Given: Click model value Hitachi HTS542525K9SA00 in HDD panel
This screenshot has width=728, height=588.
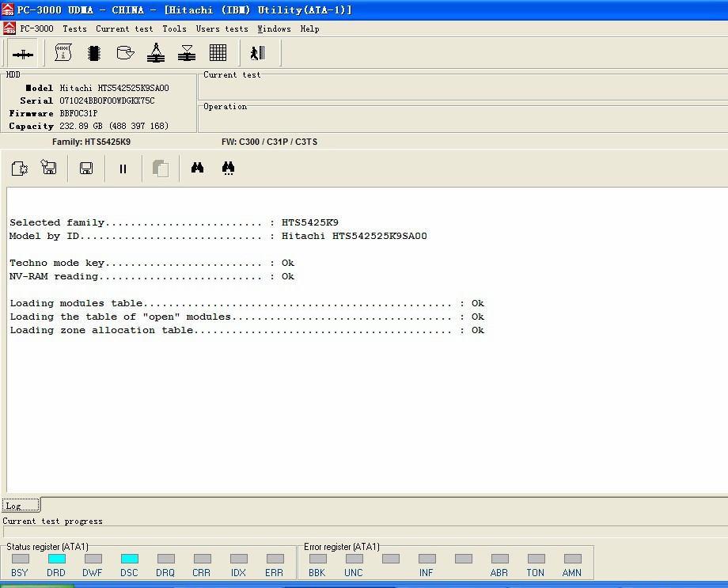Looking at the screenshot, I should tap(114, 88).
